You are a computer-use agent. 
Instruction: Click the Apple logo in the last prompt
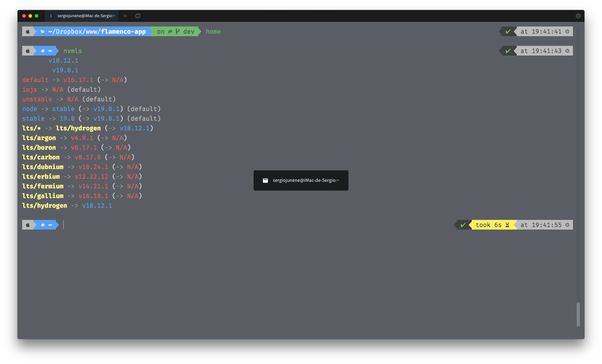click(x=28, y=225)
